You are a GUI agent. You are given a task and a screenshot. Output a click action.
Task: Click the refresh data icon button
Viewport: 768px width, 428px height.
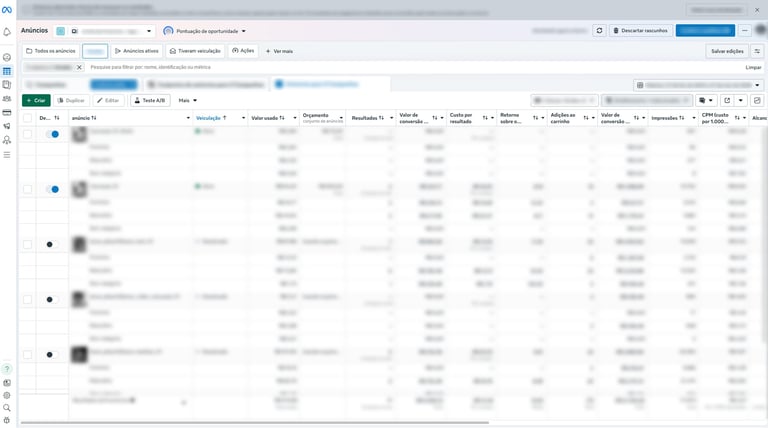(x=599, y=30)
